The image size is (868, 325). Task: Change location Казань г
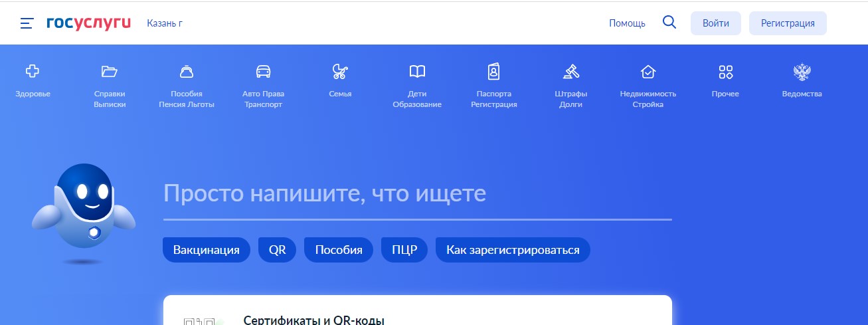tap(165, 23)
